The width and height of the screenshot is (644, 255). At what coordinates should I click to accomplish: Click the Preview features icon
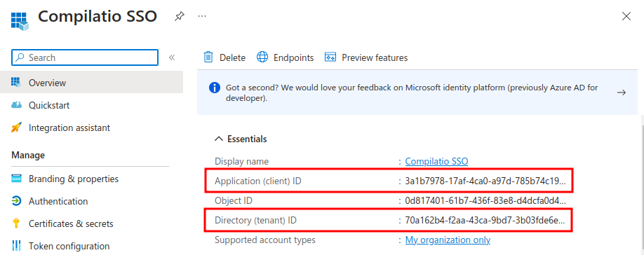click(330, 57)
